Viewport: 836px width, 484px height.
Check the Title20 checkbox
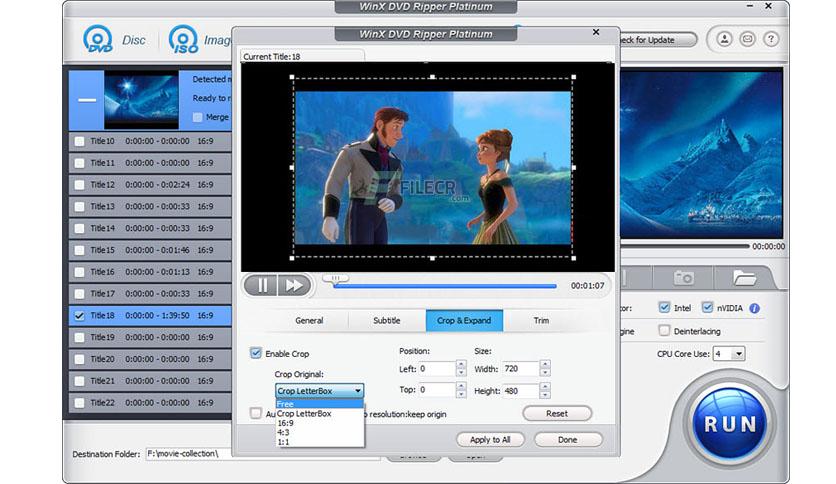click(x=79, y=359)
